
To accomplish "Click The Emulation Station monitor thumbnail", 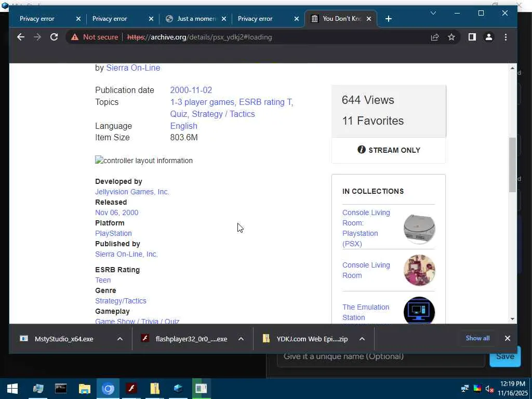I will click(419, 311).
